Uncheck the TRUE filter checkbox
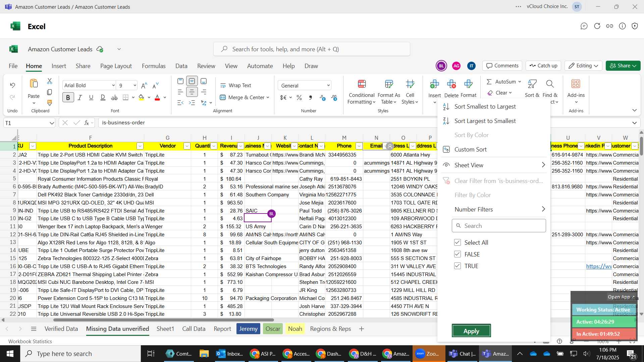The image size is (644, 362). click(x=458, y=266)
